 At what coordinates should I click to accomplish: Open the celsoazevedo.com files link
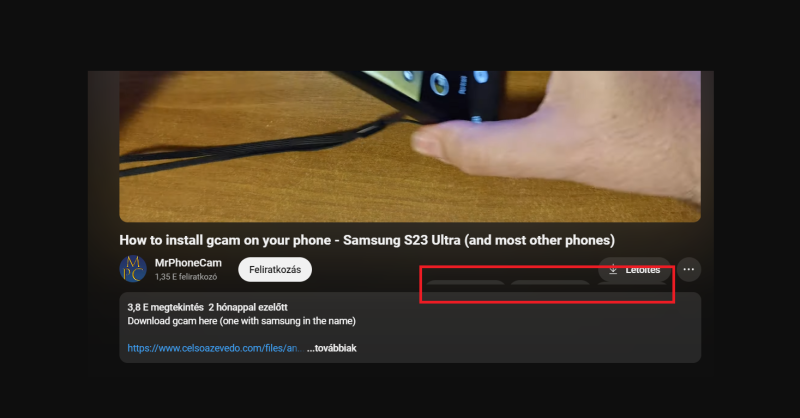[x=214, y=348]
